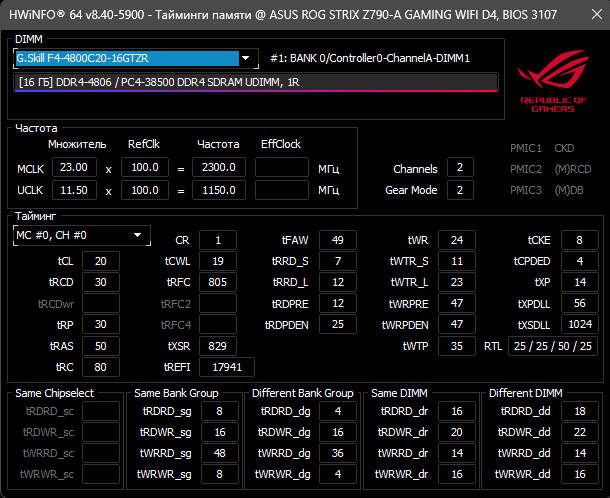Click the empty UCLK EffClock field
The height and width of the screenshot is (498, 610).
pos(282,190)
